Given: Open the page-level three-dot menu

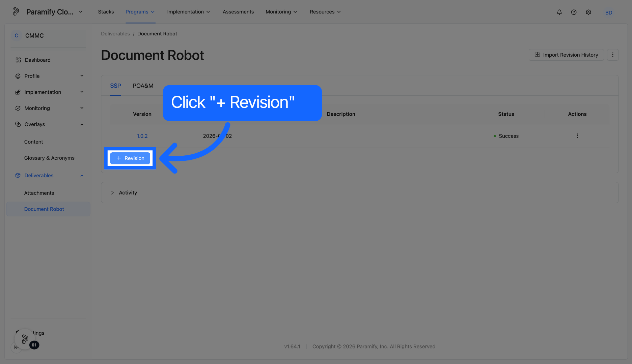Looking at the screenshot, I should (x=612, y=55).
